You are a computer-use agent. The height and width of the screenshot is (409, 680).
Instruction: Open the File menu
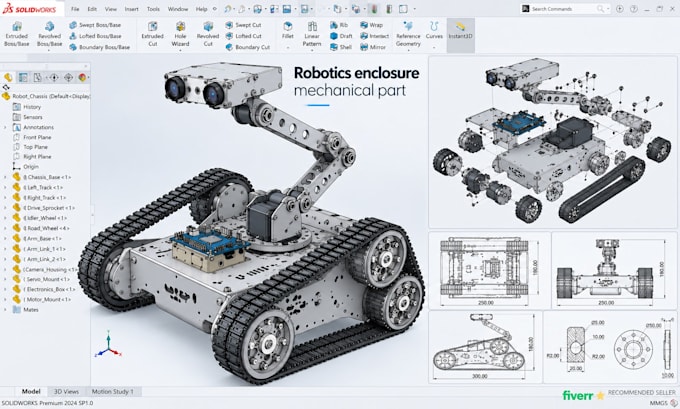click(x=75, y=9)
